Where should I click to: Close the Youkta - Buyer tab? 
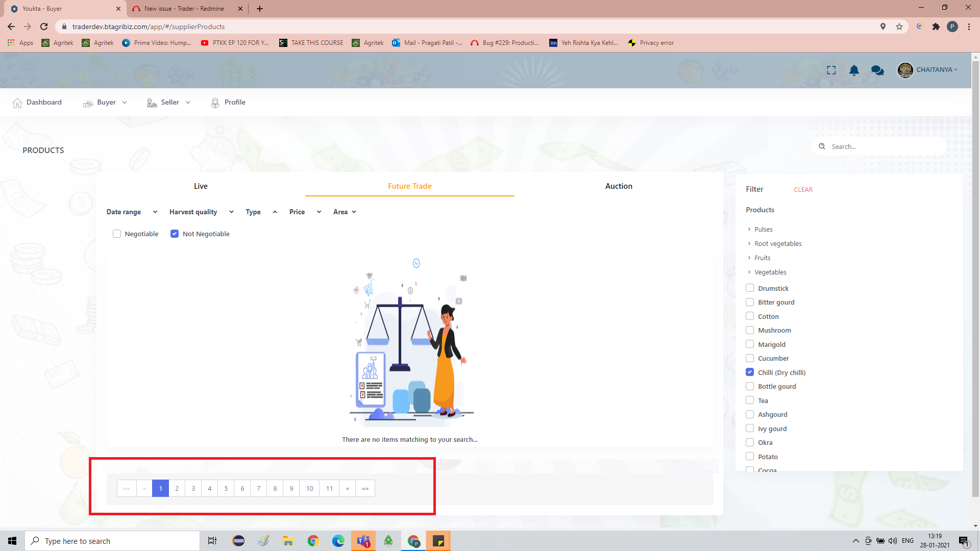click(118, 9)
